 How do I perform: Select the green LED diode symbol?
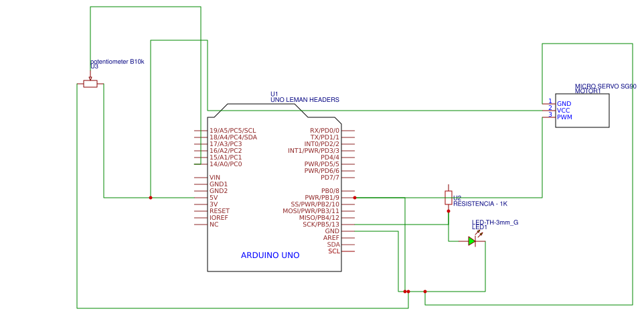[472, 241]
